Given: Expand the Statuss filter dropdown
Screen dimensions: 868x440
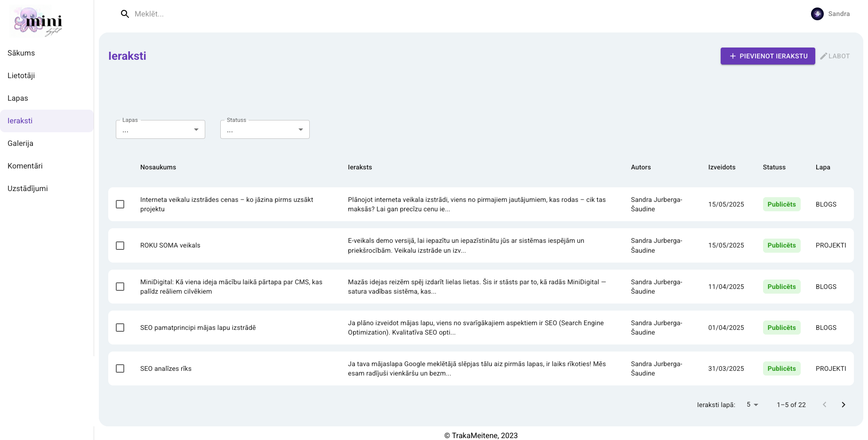Looking at the screenshot, I should coord(265,130).
